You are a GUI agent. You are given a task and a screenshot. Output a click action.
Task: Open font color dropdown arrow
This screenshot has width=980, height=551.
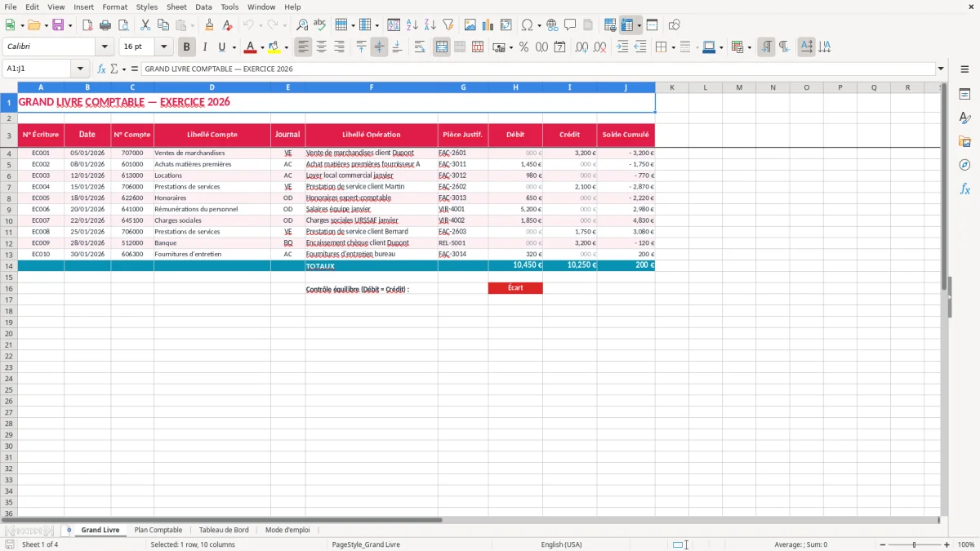point(262,47)
